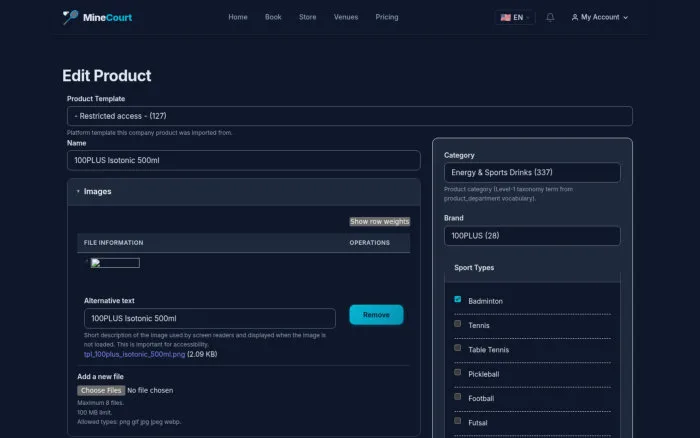Click the Edit Product heading
Screen dimensions: 700x438
click(107, 76)
